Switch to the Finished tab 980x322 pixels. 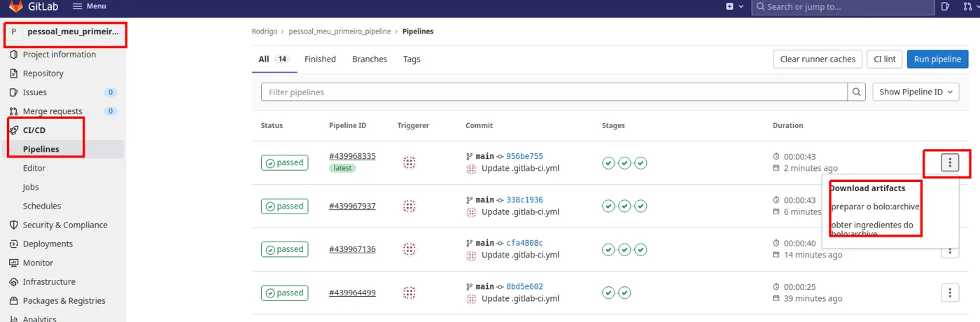[320, 59]
